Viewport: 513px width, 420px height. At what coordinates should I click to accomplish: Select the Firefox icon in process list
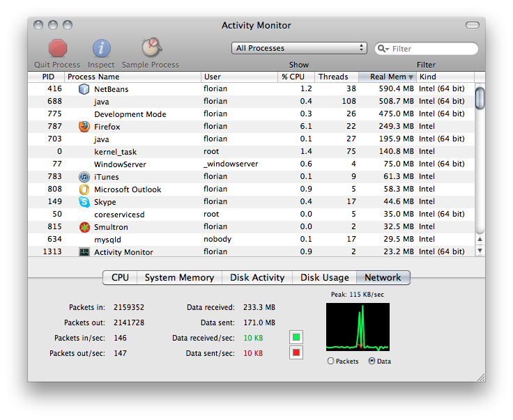84,127
